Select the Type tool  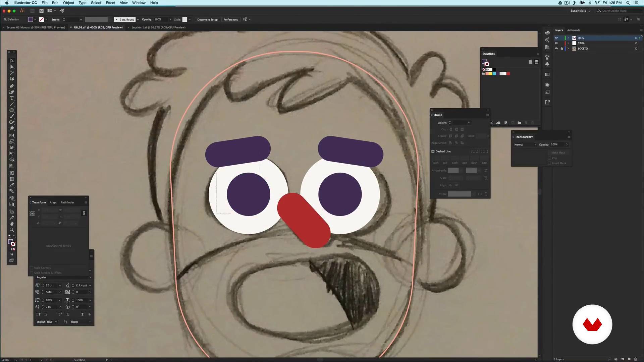pos(12,98)
